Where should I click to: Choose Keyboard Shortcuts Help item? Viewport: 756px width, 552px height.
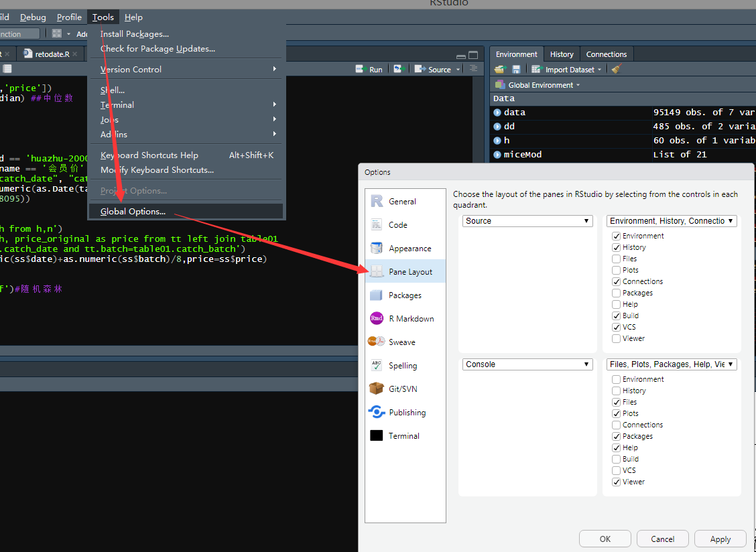(x=187, y=155)
